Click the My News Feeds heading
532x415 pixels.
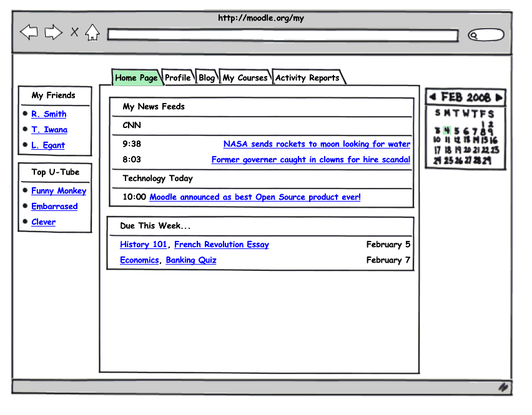pos(154,107)
